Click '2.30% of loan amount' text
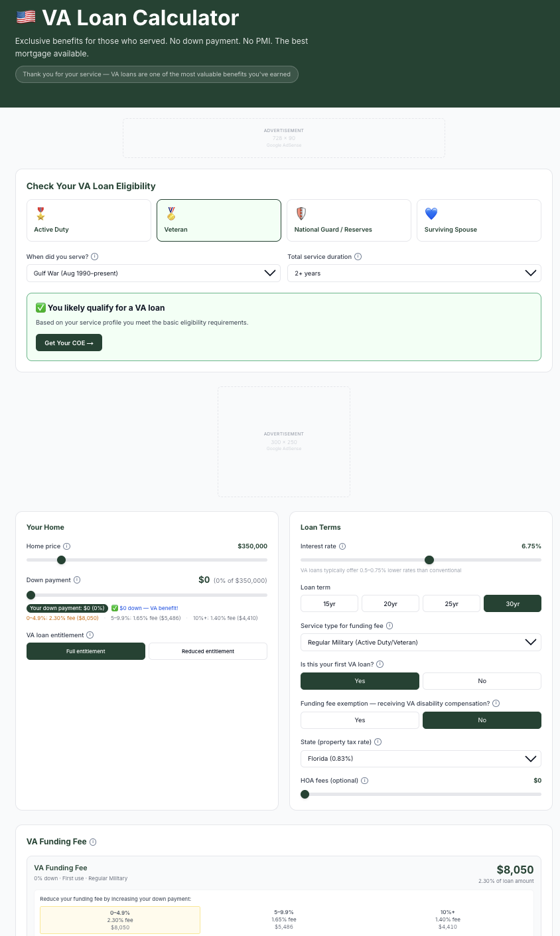 [506, 881]
